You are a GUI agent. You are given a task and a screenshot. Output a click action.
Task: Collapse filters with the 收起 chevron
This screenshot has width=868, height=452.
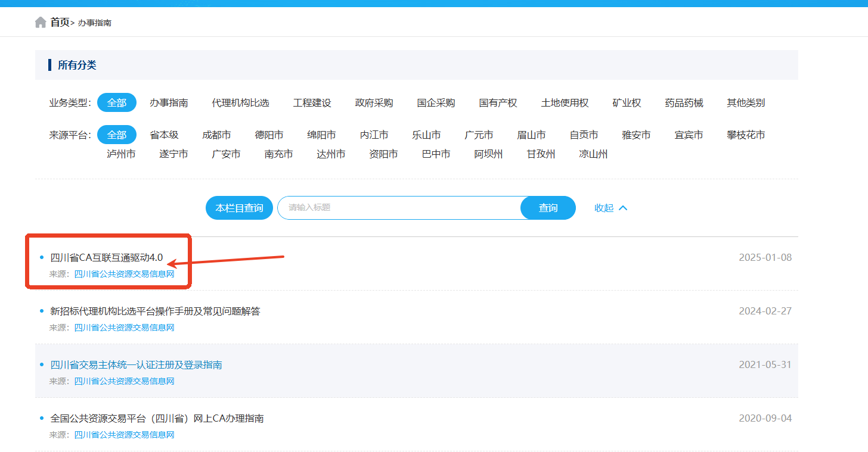coord(610,208)
